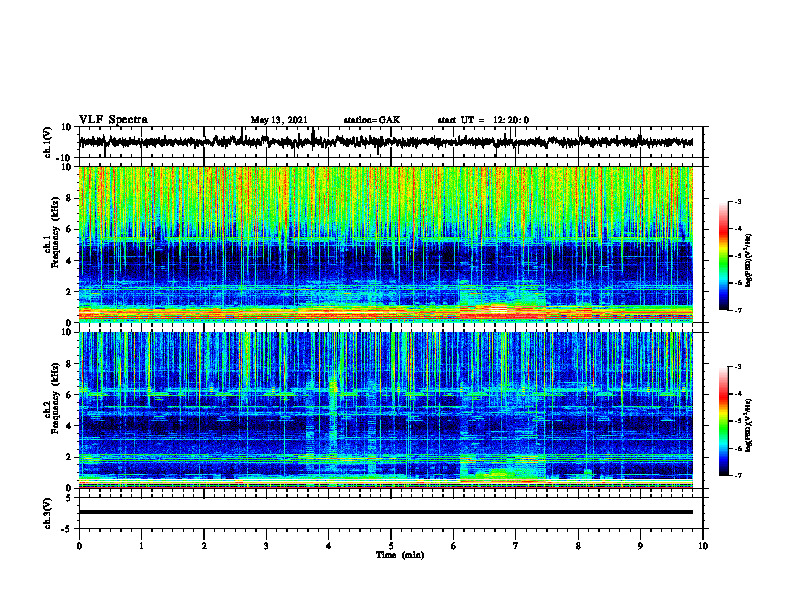Click the 8 kHz tick on ch.1 frequency axis

tap(69, 198)
